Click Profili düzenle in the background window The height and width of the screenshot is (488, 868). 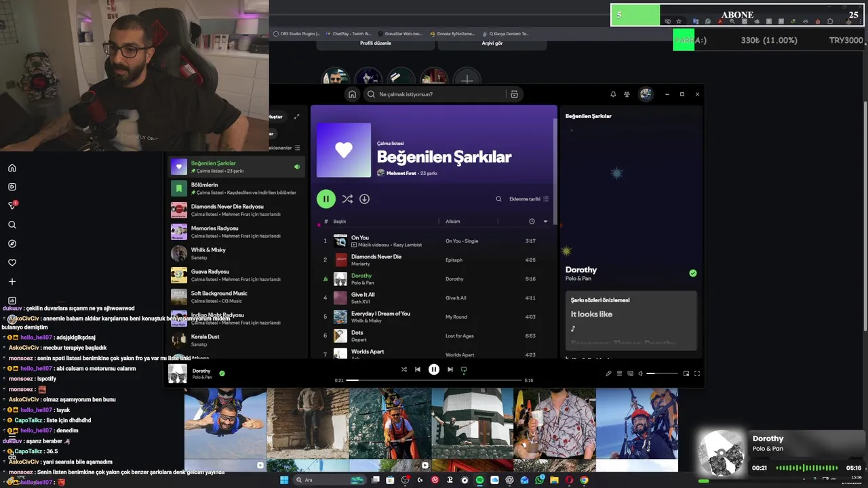point(376,43)
